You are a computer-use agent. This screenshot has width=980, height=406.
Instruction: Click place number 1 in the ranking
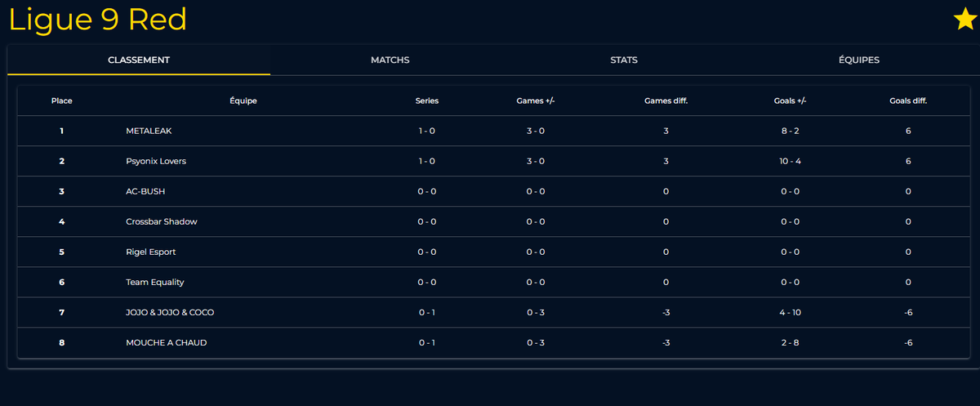61,131
